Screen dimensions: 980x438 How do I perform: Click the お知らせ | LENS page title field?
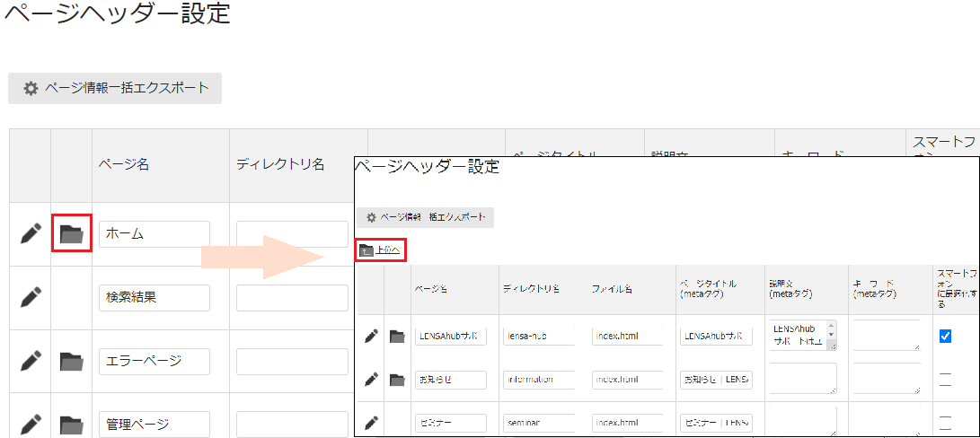[716, 380]
